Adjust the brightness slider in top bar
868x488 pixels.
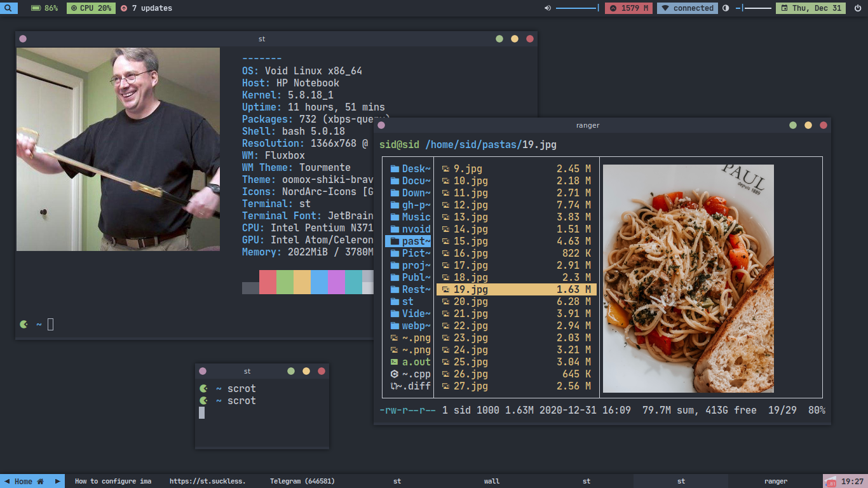point(754,8)
